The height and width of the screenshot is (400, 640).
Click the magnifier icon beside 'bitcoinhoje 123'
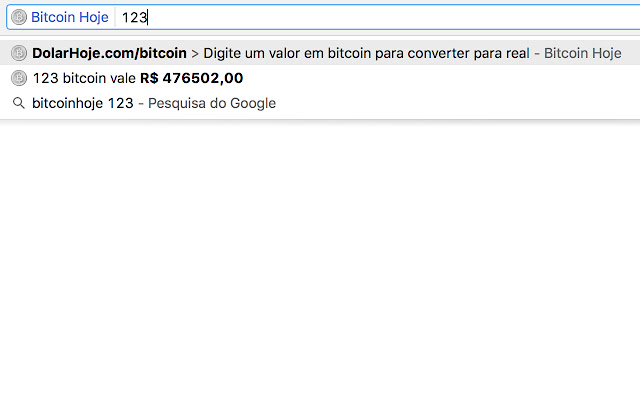point(19,103)
